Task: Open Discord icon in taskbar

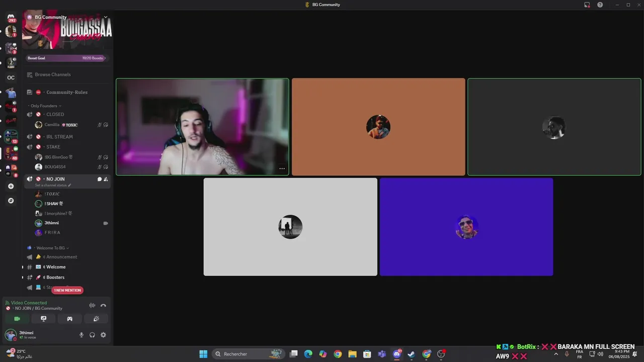Action: [x=396, y=354]
